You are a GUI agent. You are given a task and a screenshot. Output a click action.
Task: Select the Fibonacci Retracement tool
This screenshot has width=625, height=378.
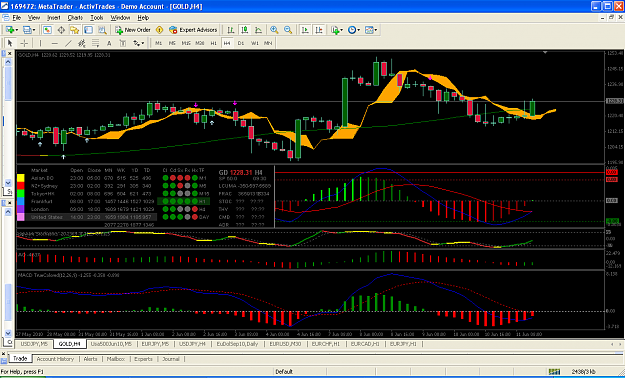click(96, 43)
